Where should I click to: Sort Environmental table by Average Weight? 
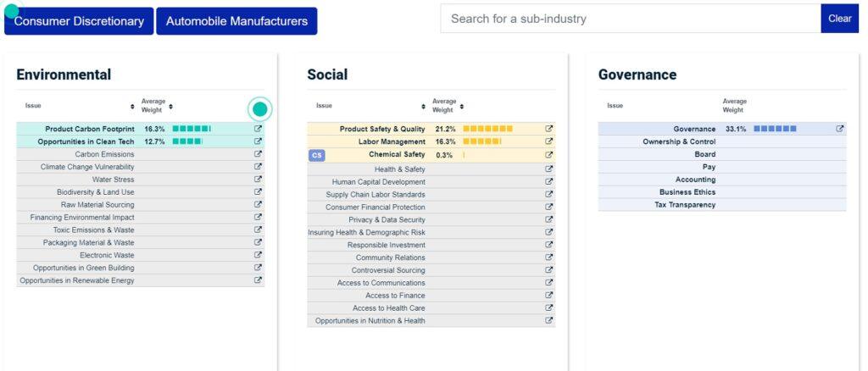[170, 107]
